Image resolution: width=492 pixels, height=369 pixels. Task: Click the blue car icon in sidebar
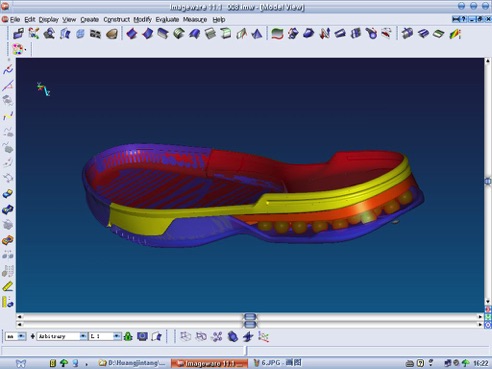click(8, 210)
